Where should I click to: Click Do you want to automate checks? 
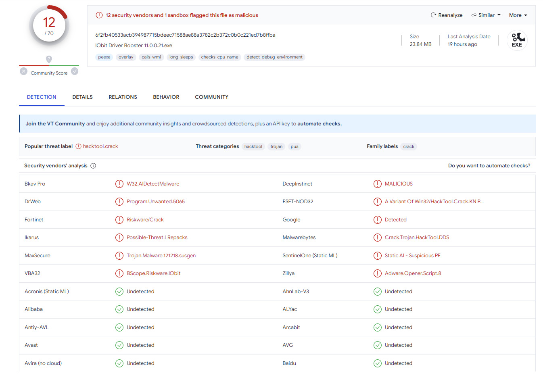489,166
